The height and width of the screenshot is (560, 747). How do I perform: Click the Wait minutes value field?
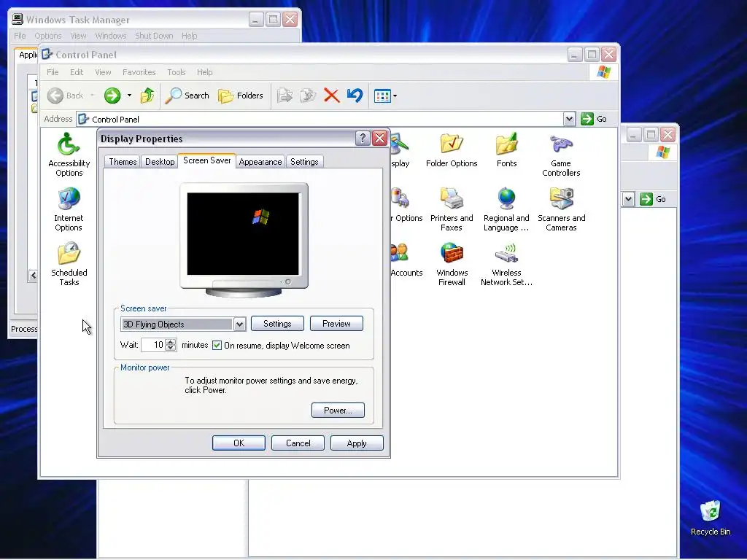point(153,345)
